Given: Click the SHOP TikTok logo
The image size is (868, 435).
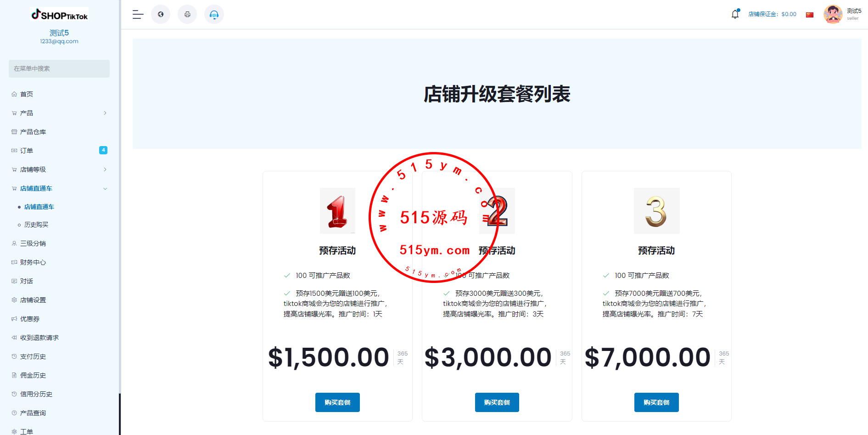Looking at the screenshot, I should [x=59, y=15].
